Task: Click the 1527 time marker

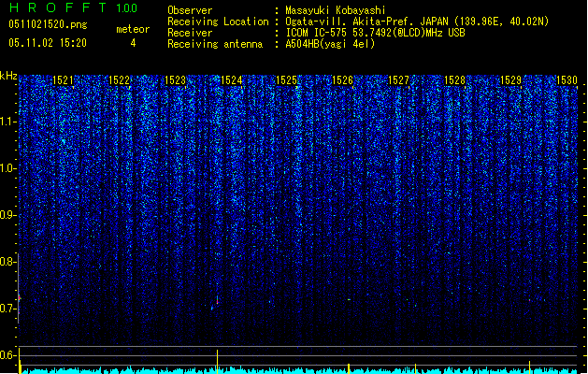Action: coord(398,80)
